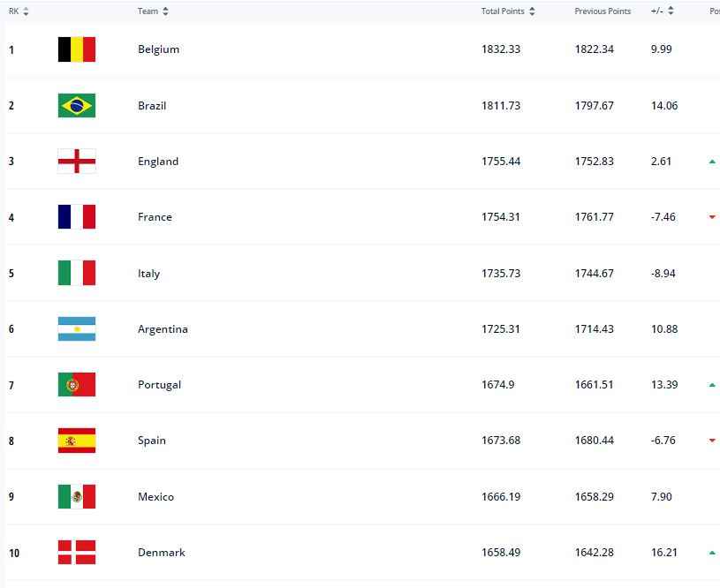Click the Belgium flag icon
This screenshot has height=588, width=720.
(x=77, y=49)
